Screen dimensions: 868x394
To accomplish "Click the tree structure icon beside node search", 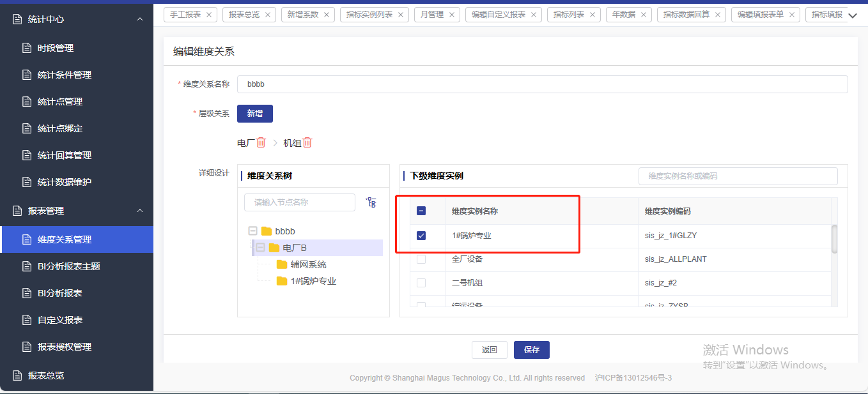I will [x=371, y=202].
